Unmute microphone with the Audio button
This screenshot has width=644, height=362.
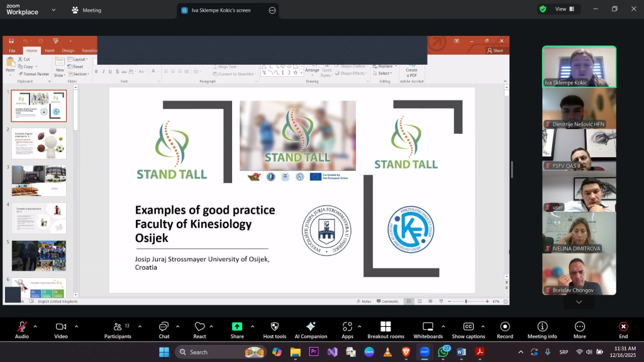click(22, 330)
